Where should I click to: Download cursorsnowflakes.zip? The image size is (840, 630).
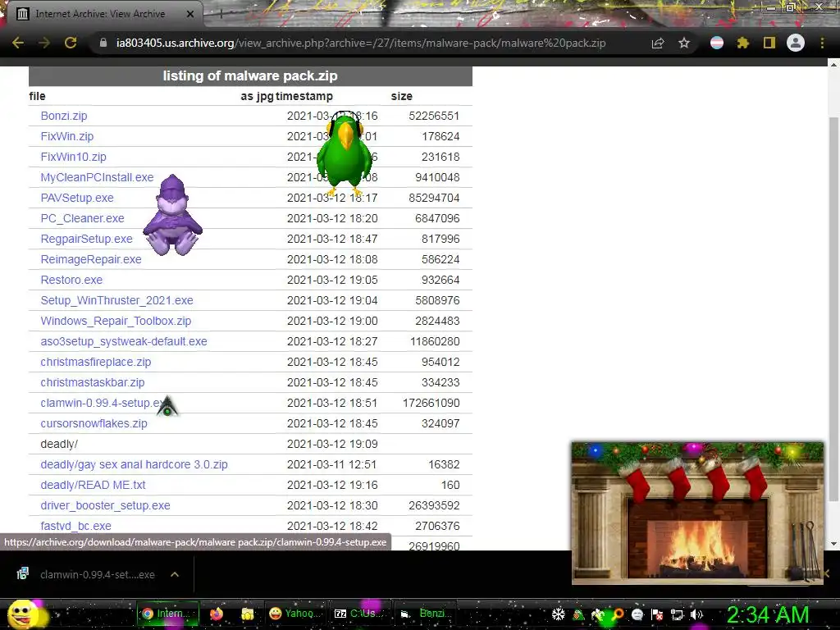click(x=94, y=423)
